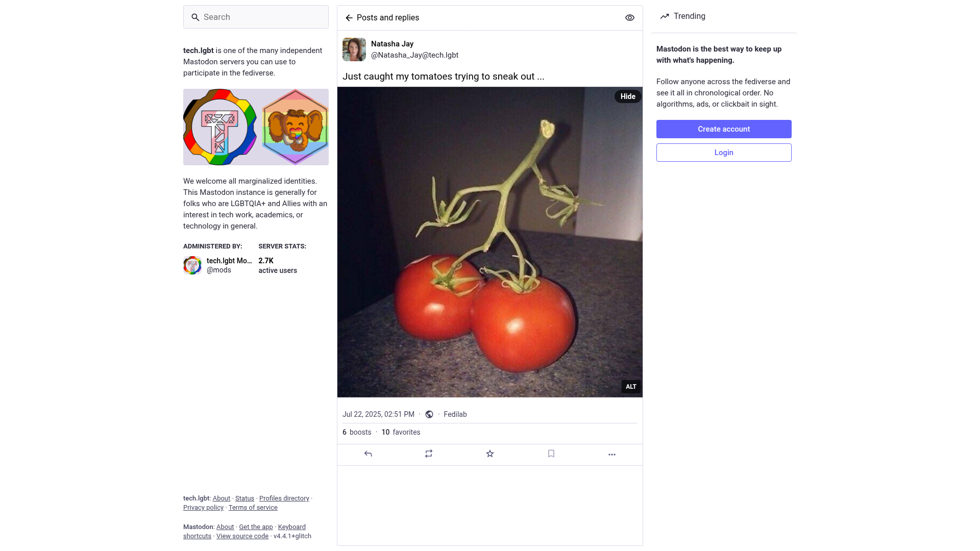Toggle media visibility with the eye icon
Image resolution: width=980 pixels, height=551 pixels.
click(630, 18)
